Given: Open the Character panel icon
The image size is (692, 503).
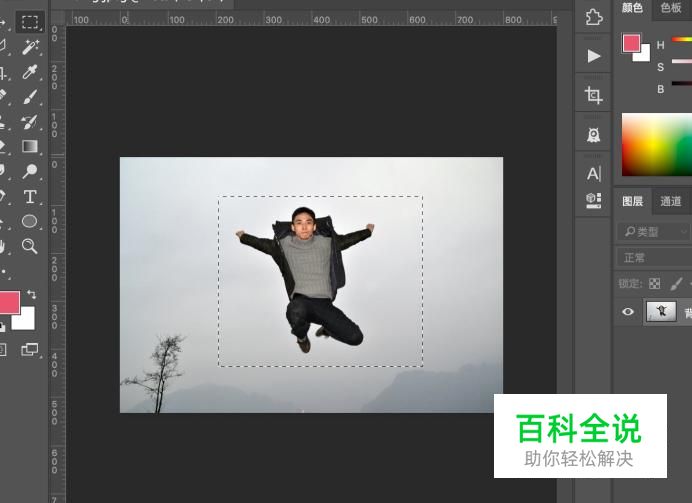Looking at the screenshot, I should (594, 173).
